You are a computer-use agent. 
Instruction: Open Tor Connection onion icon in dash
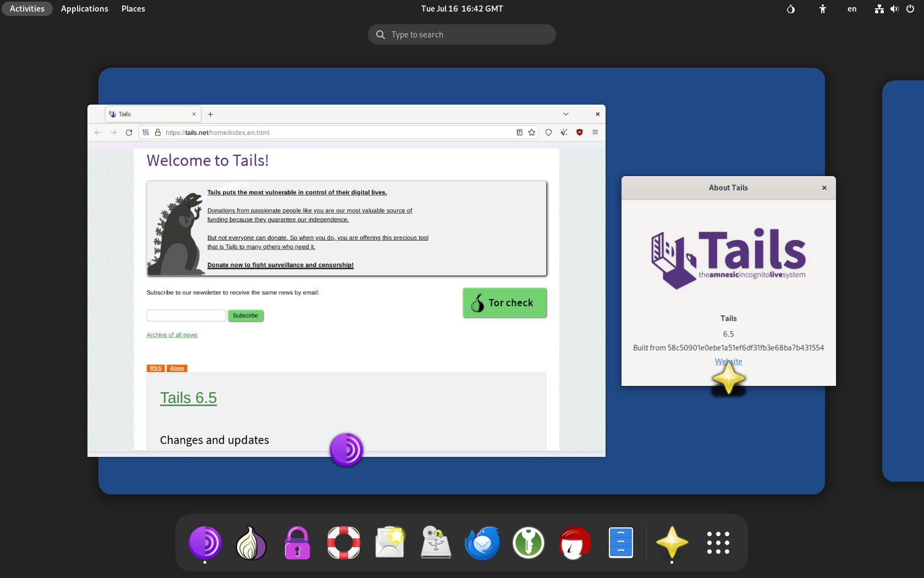tap(251, 543)
